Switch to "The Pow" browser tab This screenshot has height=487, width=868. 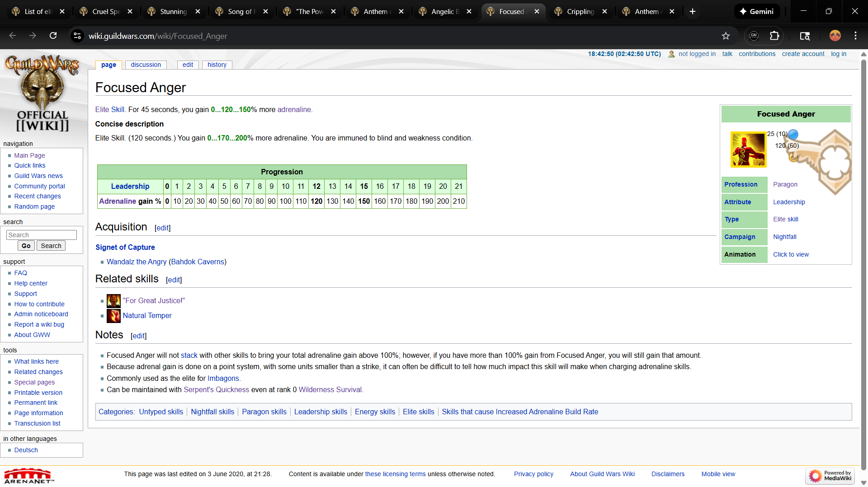(310, 11)
